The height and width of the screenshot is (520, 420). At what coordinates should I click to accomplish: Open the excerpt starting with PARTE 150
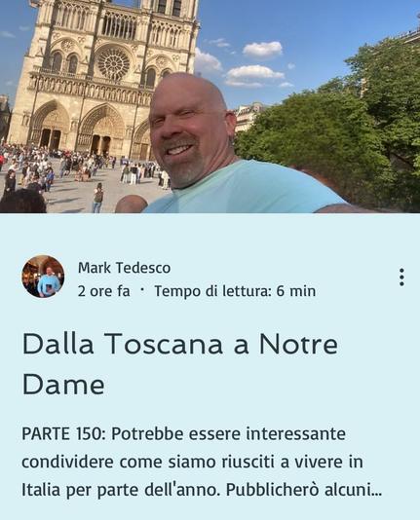(202, 462)
